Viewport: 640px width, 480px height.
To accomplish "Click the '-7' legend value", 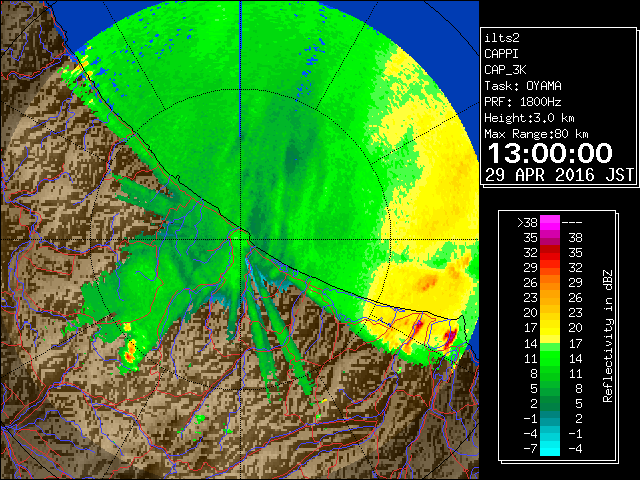I will (530, 448).
